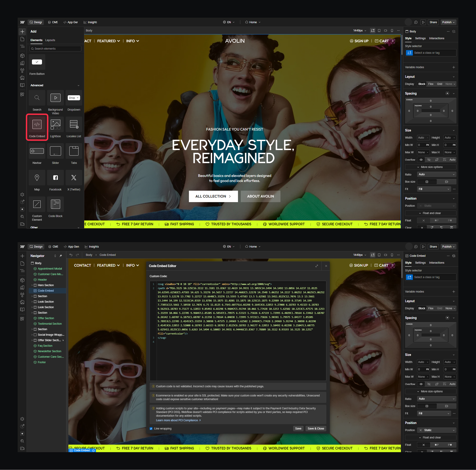The image size is (476, 470).
Task: Expand the Code Embed Editor to fullscreen
Action: [317, 266]
